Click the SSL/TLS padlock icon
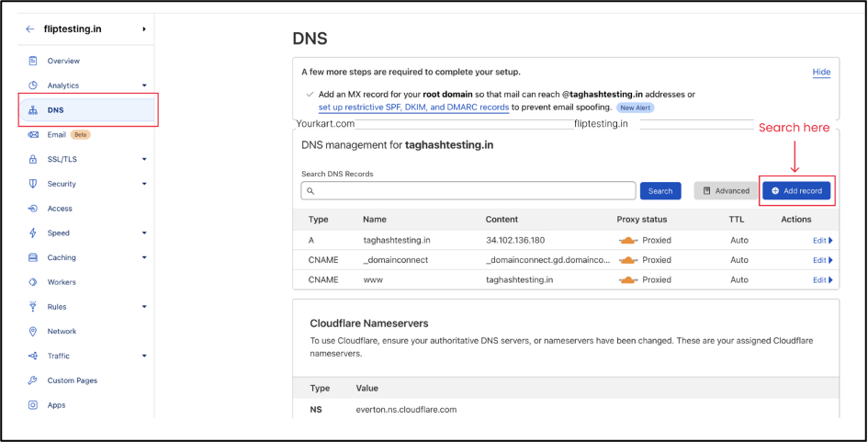This screenshot has width=868, height=442. tap(33, 159)
